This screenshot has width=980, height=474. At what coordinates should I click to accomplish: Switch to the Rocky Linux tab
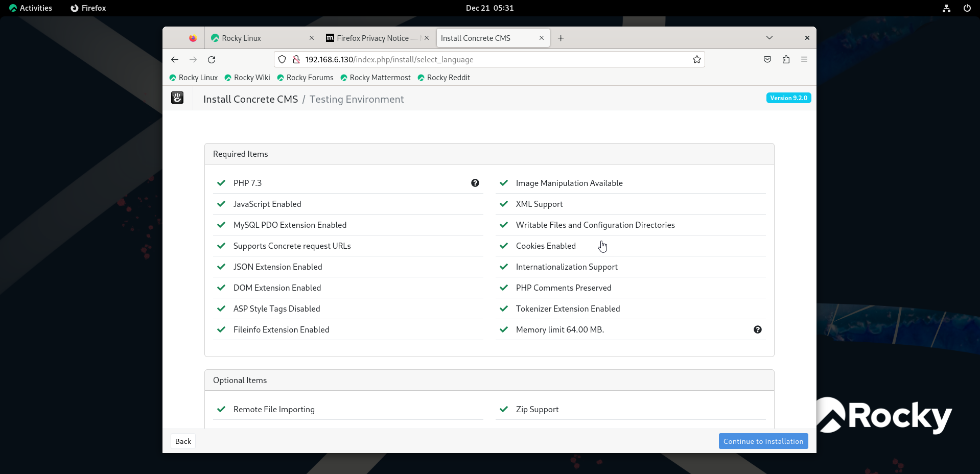(x=263, y=38)
